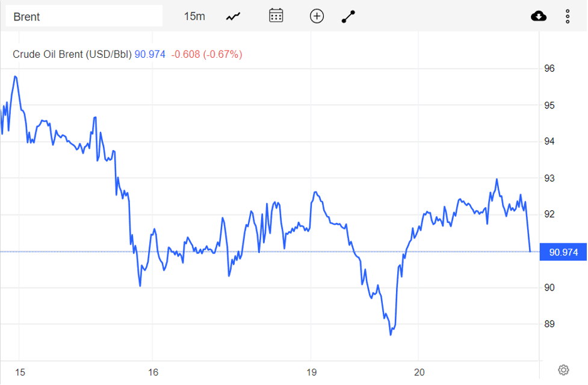Click the red -0.608 (-0.67%) change text

click(x=206, y=54)
